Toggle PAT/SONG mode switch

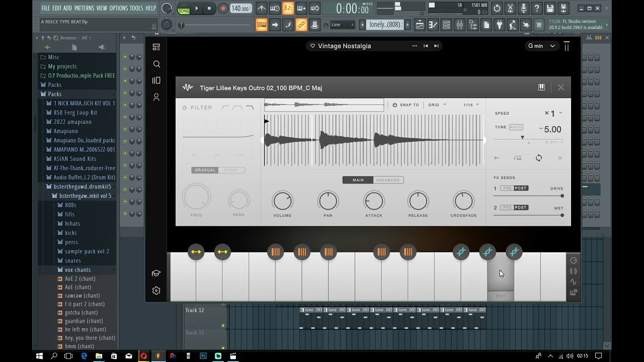pyautogui.click(x=184, y=8)
